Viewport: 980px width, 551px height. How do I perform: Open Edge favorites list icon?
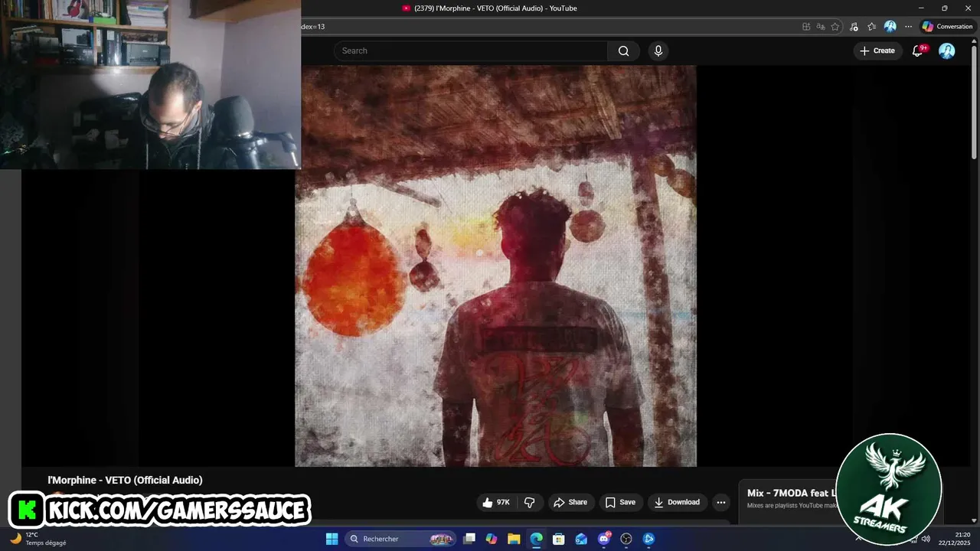[x=871, y=26]
